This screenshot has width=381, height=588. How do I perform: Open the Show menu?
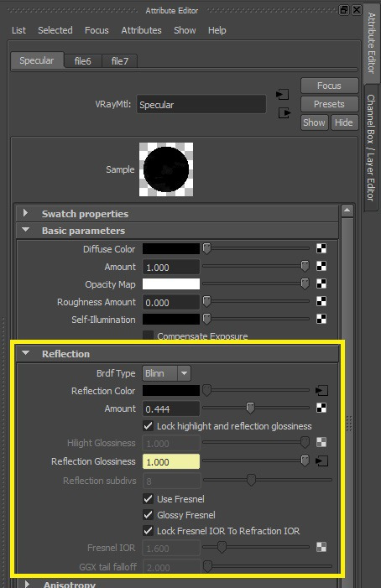pyautogui.click(x=185, y=30)
